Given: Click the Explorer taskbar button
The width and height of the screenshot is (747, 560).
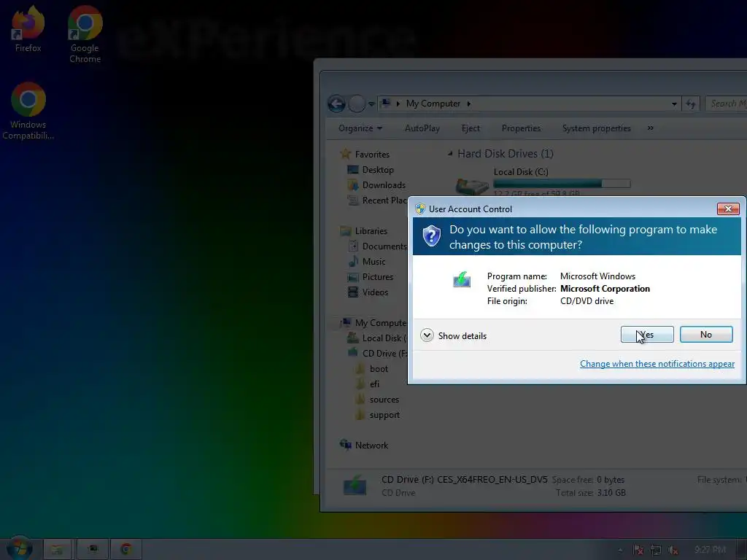Looking at the screenshot, I should click(57, 550).
